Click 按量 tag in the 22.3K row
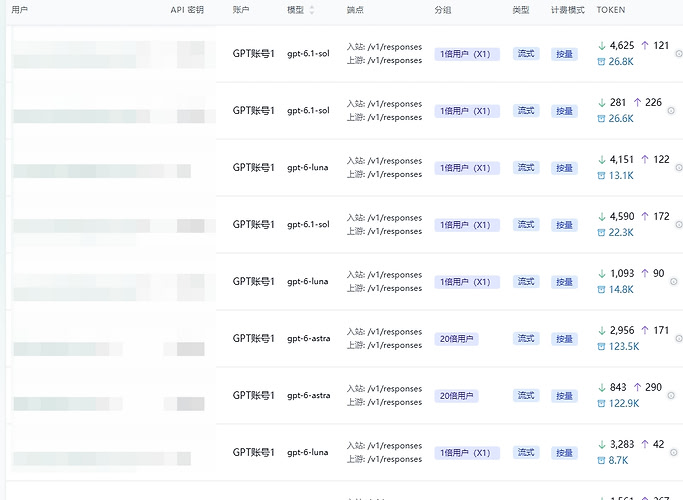683x500 pixels. 565,225
